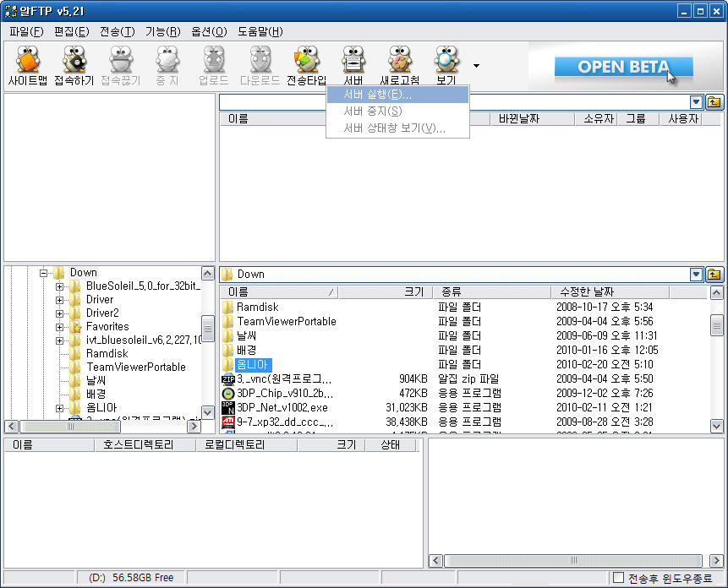Expand the BlueSoleil_5.0_for_32bit folder node
Viewport: 728px width, 588px height.
pyautogui.click(x=59, y=286)
